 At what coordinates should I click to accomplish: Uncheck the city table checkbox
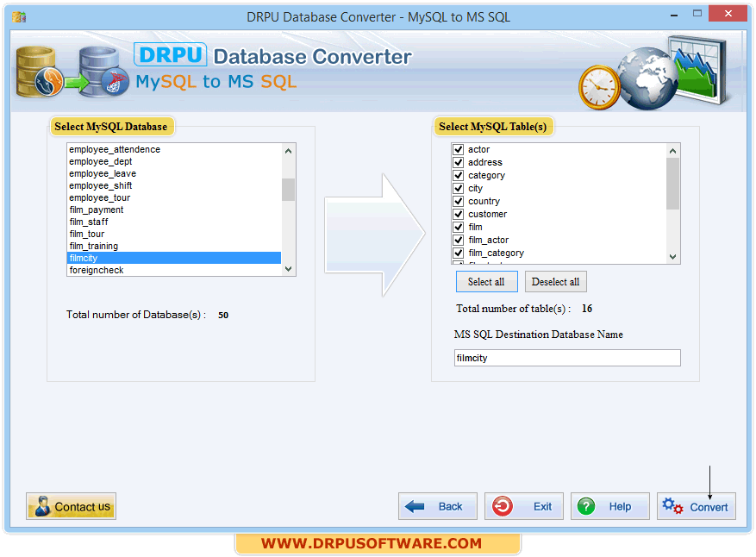[458, 188]
